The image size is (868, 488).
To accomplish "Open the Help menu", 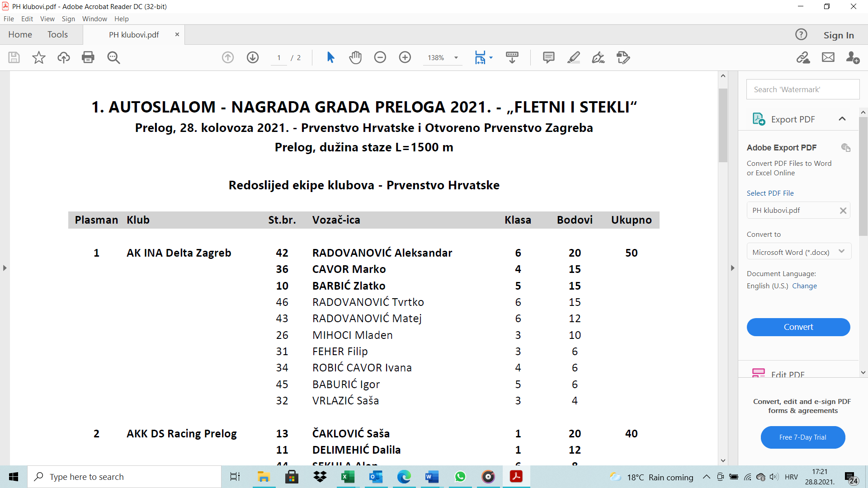I will 122,19.
